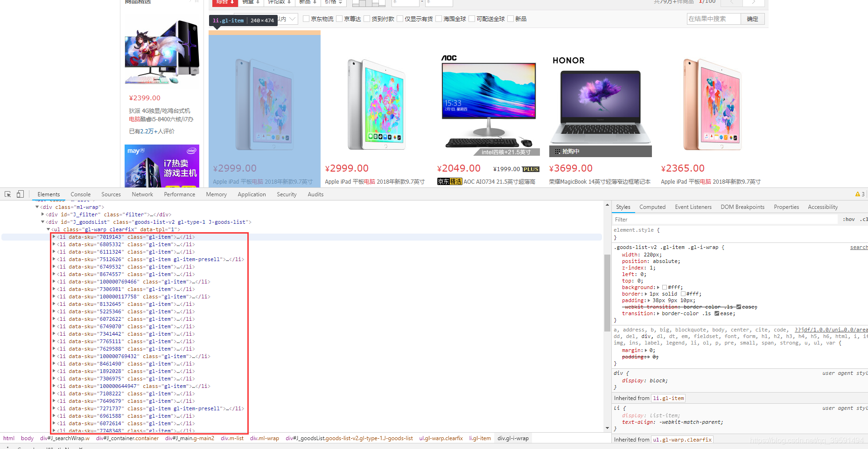Switch to the Console tab
Viewport: 868px width, 449px height.
(81, 194)
